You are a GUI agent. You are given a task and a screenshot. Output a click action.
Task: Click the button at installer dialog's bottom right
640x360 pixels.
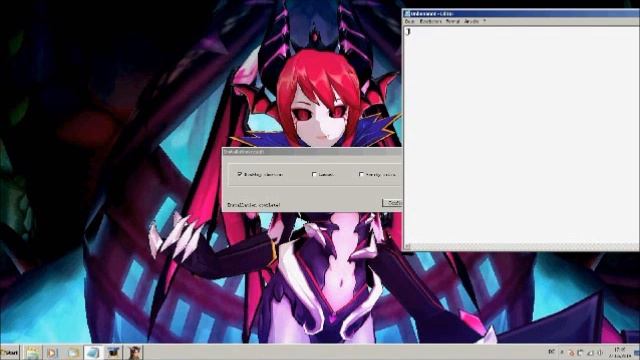click(x=393, y=203)
